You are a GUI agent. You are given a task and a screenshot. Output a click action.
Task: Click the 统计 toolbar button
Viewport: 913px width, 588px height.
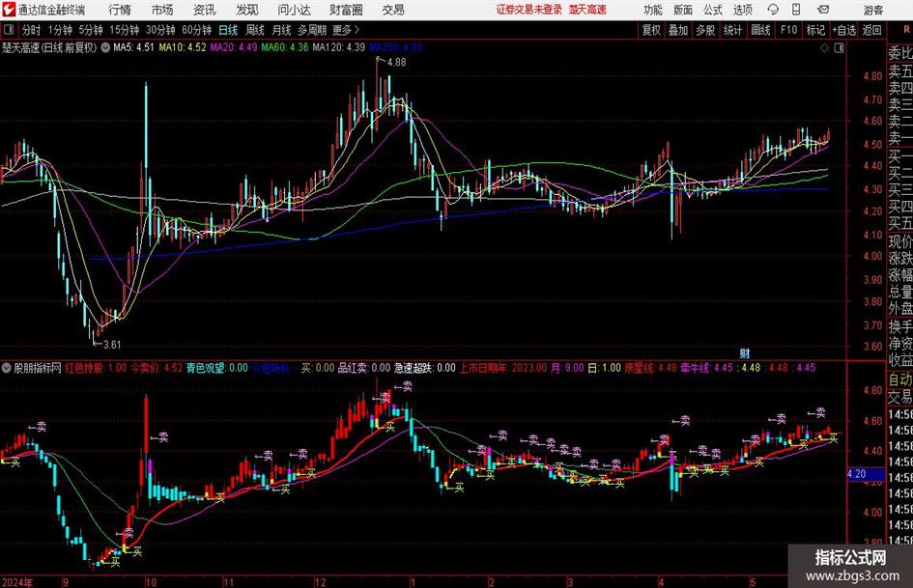(x=732, y=30)
